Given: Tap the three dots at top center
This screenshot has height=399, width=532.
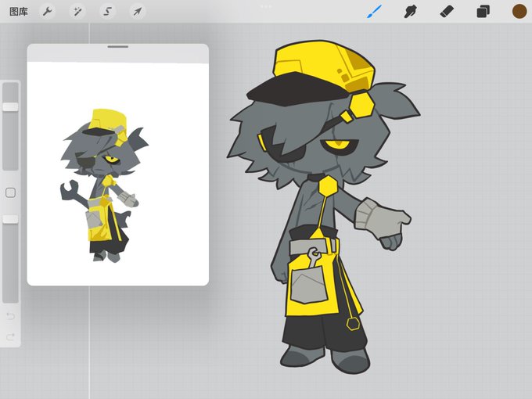Looking at the screenshot, I should coord(266,6).
